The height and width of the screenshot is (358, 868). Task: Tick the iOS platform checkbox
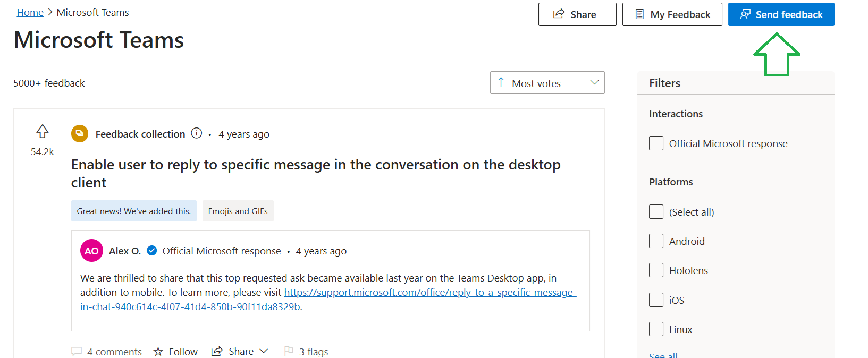click(x=656, y=300)
